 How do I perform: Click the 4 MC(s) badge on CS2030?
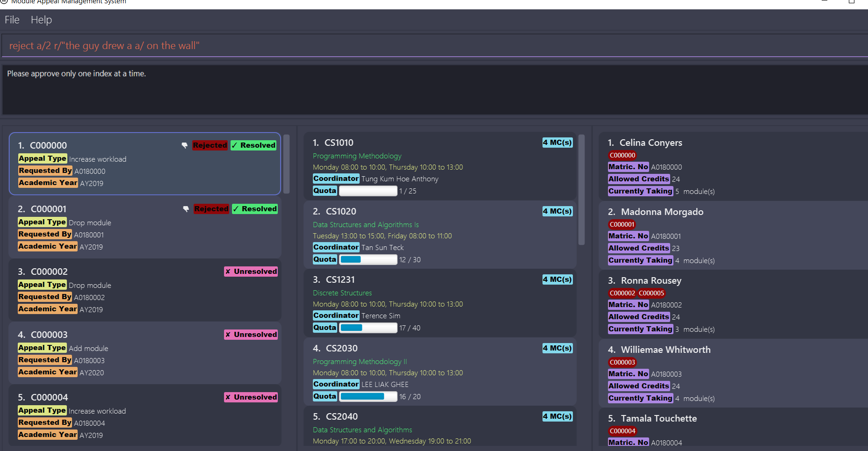(x=557, y=348)
